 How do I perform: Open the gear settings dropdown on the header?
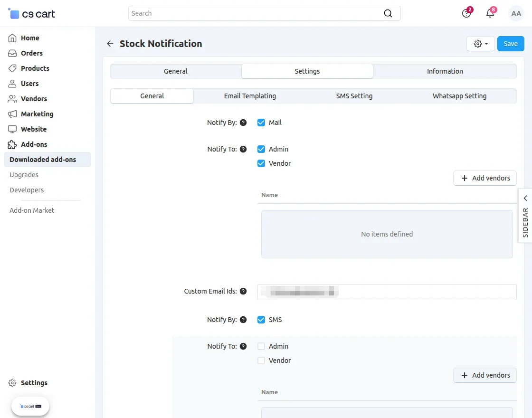pos(480,43)
